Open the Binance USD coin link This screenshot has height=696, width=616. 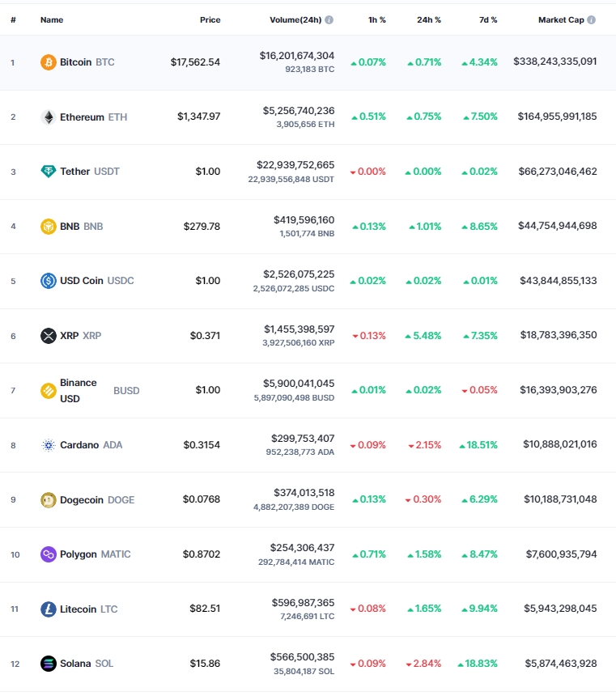point(100,391)
